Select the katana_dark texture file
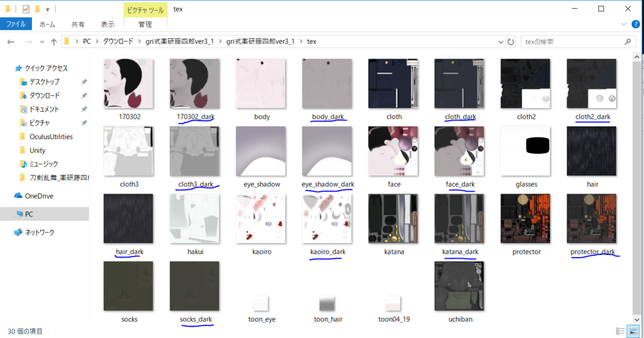The image size is (644, 338). coord(460,224)
